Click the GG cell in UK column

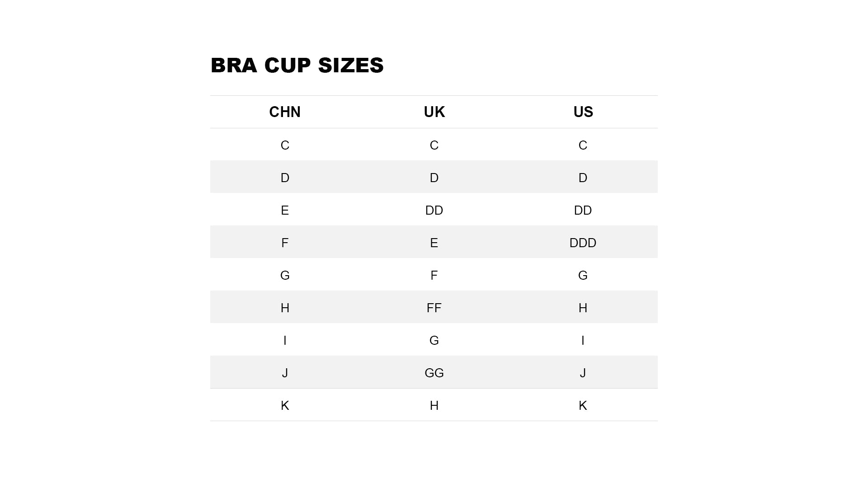434,373
